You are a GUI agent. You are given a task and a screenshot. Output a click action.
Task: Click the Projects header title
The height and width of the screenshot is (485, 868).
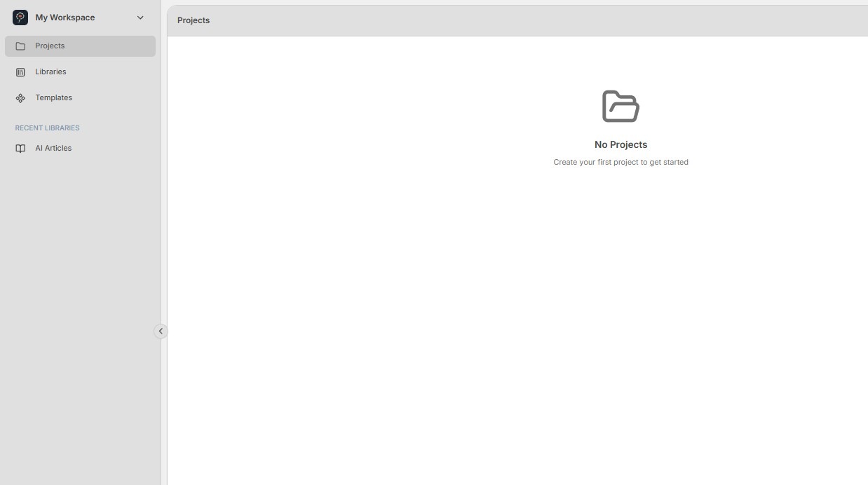194,20
